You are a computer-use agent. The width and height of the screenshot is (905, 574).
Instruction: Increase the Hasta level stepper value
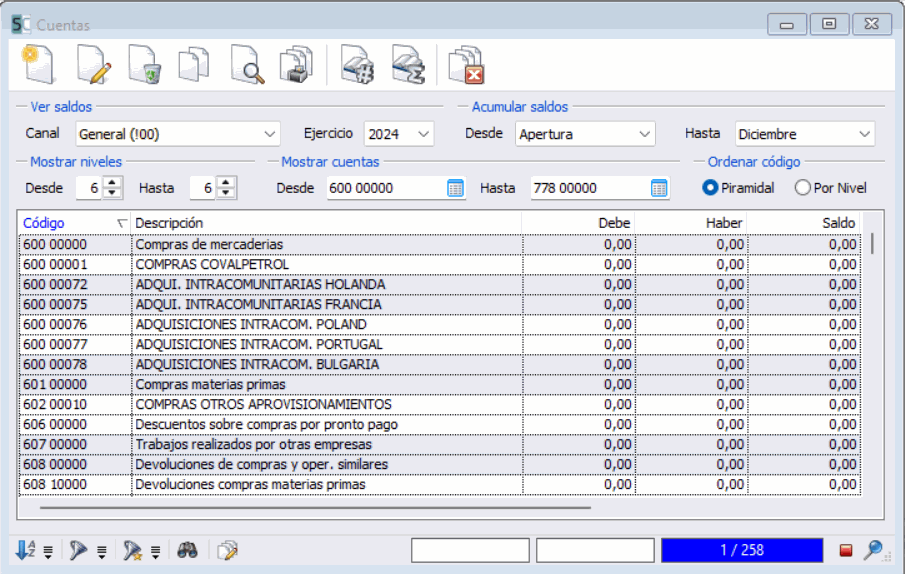tap(226, 182)
